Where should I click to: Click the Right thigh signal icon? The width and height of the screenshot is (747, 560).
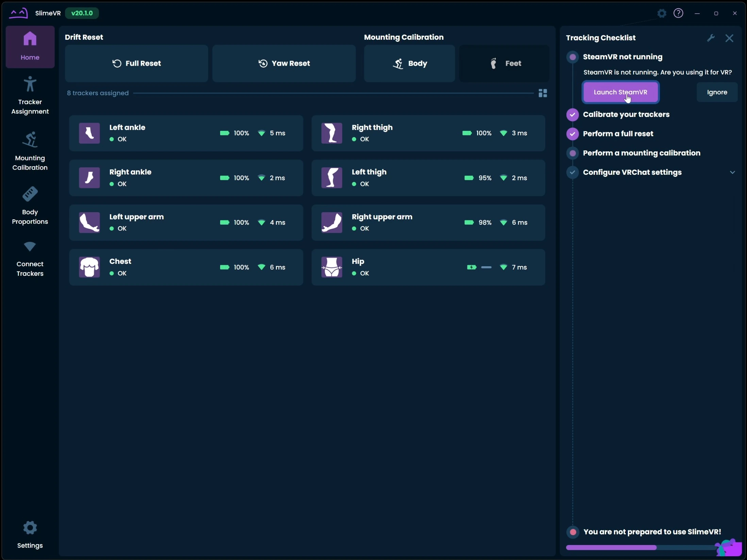503,133
